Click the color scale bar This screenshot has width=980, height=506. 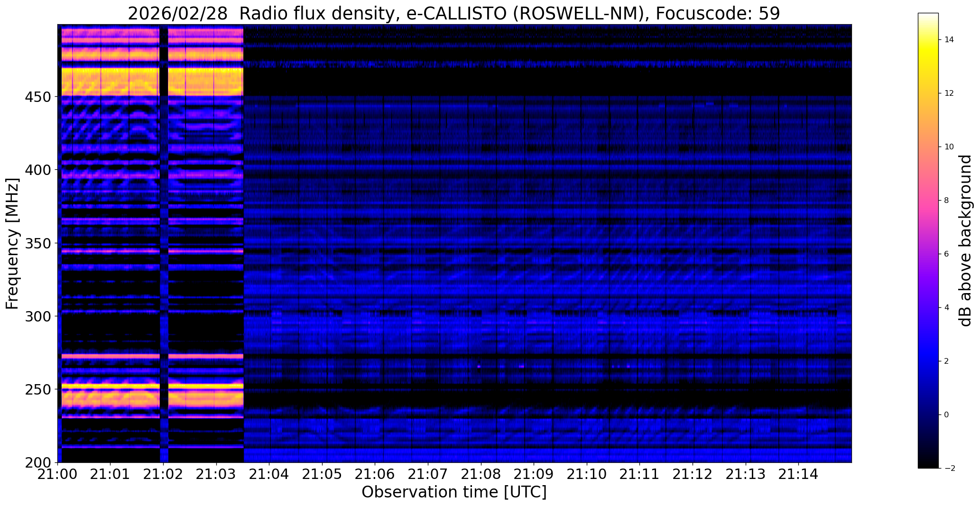tap(928, 240)
